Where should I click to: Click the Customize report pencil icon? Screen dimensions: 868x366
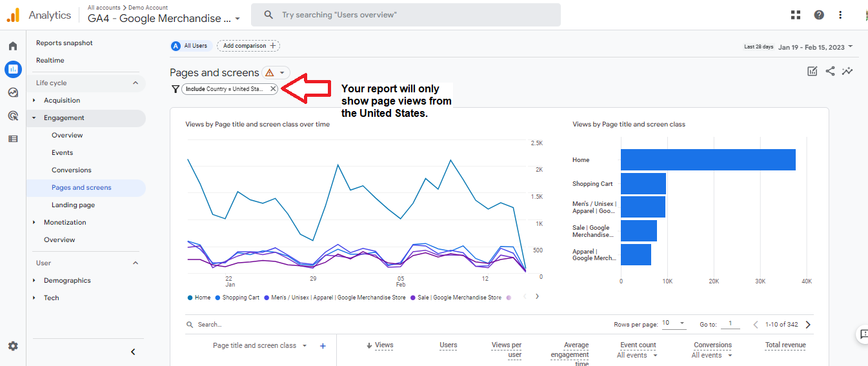point(812,72)
